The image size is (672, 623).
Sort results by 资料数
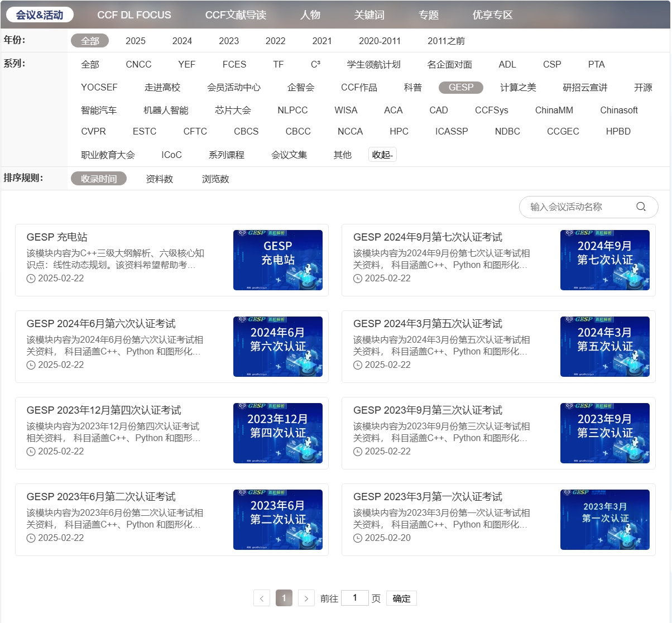(159, 179)
